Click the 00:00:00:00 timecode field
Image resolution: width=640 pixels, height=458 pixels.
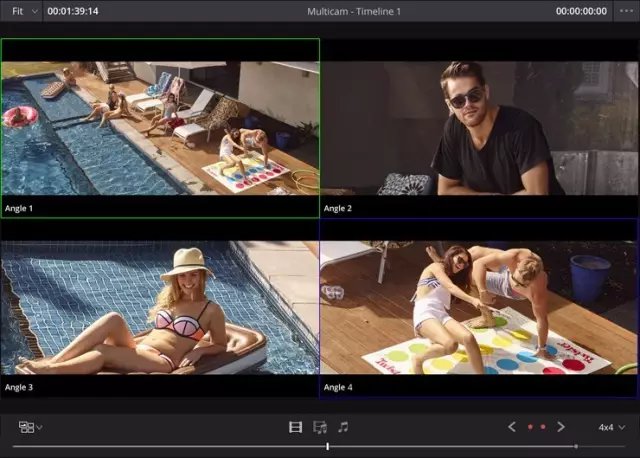[x=581, y=11]
